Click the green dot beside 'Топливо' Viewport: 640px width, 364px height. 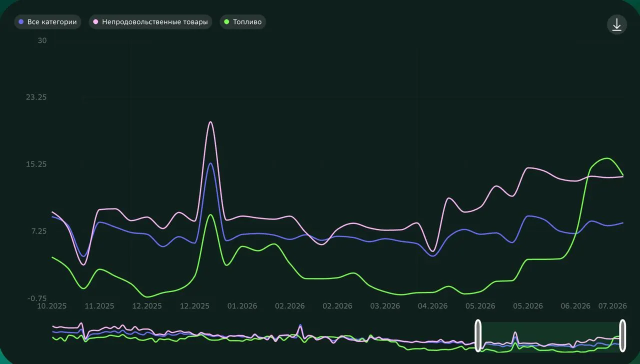(226, 22)
